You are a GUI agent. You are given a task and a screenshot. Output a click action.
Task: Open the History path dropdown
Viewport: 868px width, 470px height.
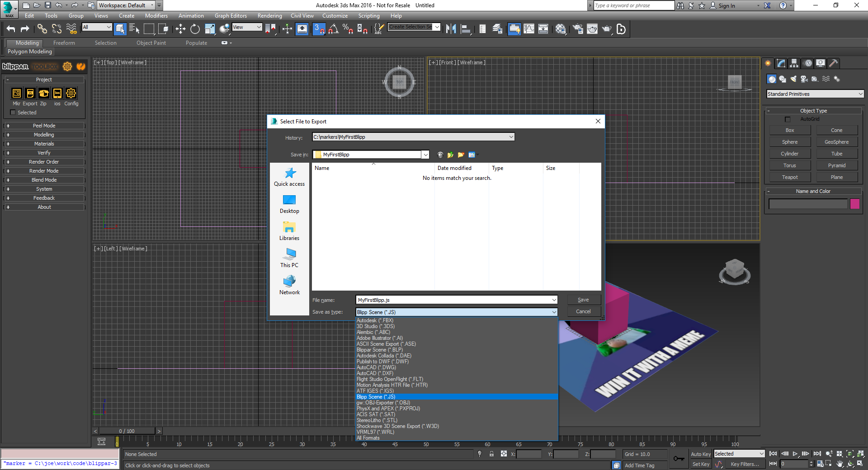click(511, 137)
